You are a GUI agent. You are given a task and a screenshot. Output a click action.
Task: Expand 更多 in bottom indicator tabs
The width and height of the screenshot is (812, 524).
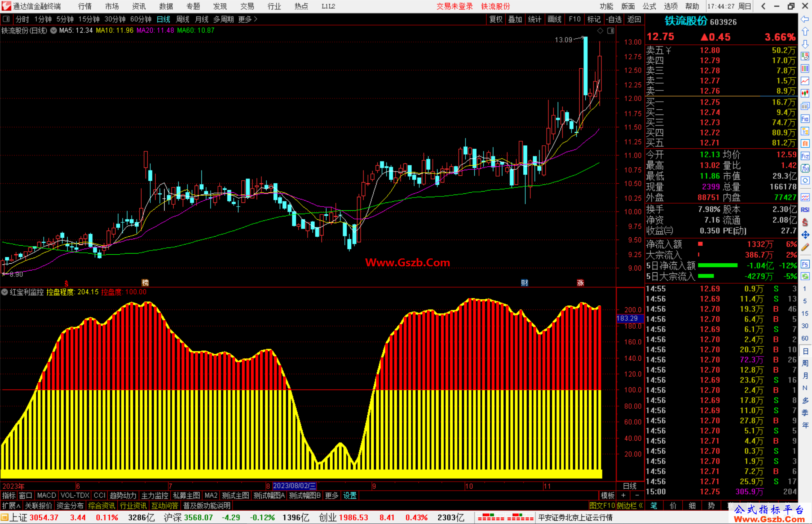332,495
